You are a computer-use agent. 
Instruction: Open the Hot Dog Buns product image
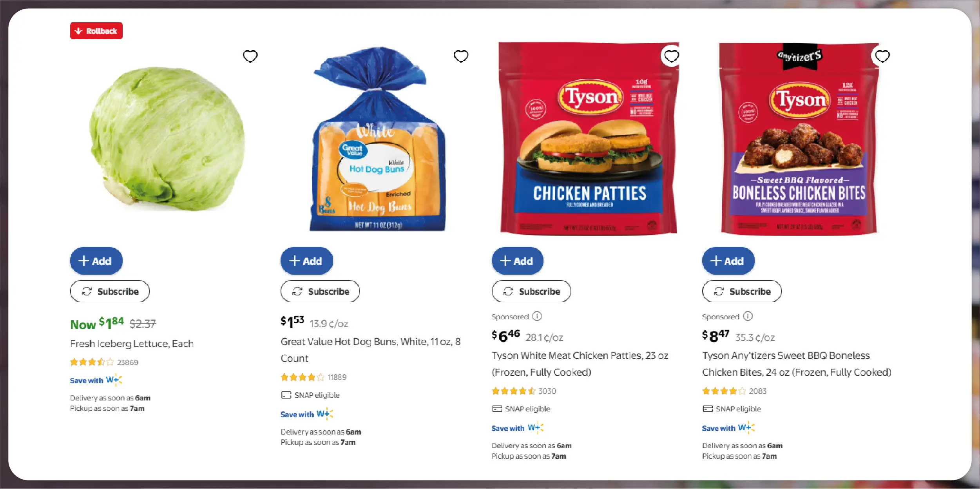378,141
